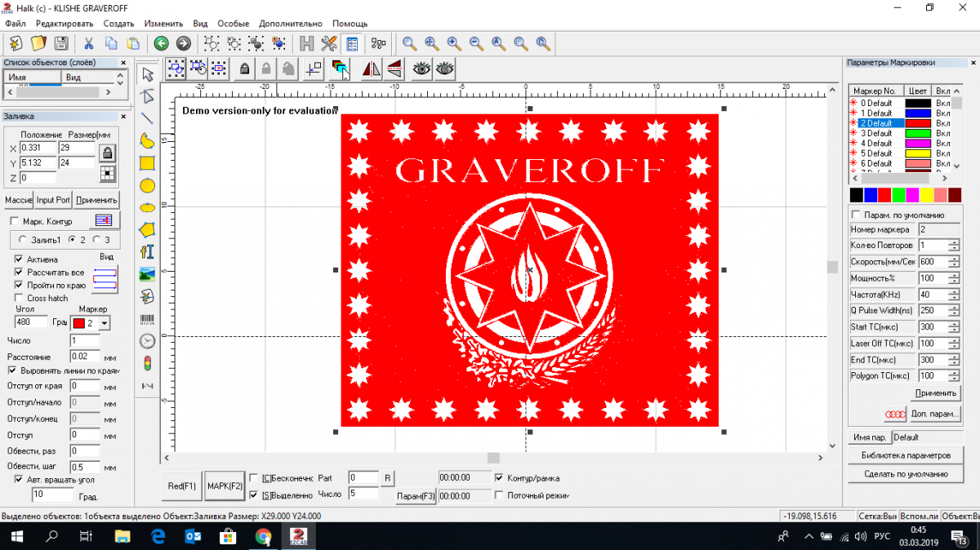The width and height of the screenshot is (980, 550).
Task: Click the Start TC spinner arrows
Action: [x=954, y=327]
